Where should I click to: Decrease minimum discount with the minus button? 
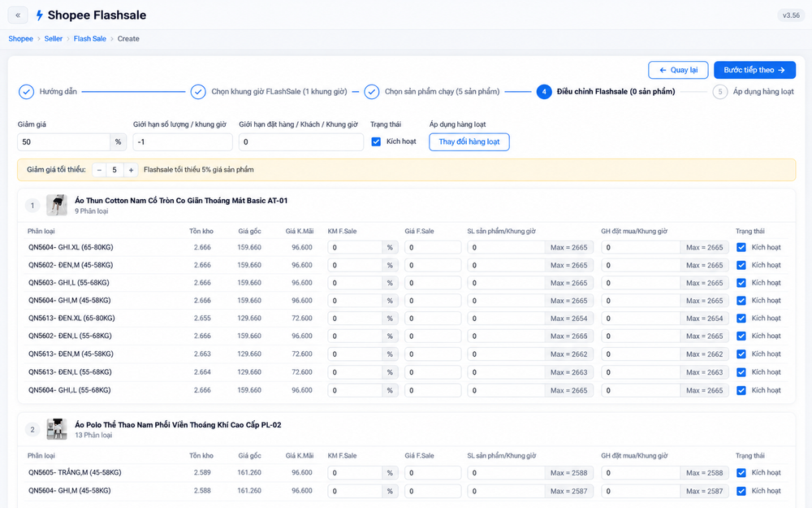click(99, 170)
